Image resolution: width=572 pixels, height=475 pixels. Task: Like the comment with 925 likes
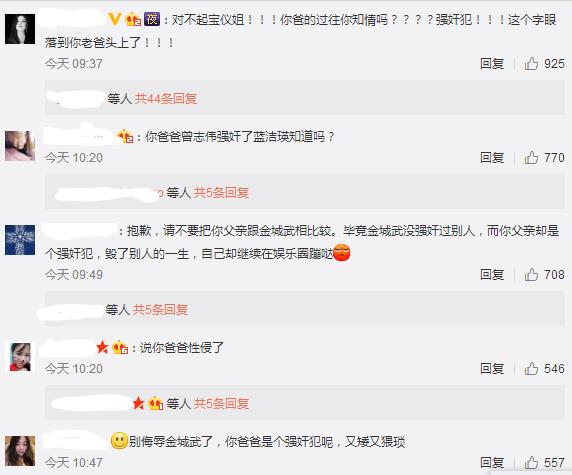[x=531, y=63]
